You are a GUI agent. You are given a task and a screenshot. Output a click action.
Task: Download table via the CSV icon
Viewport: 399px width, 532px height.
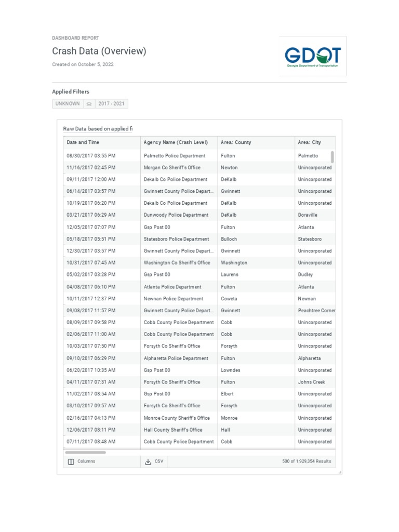click(148, 461)
